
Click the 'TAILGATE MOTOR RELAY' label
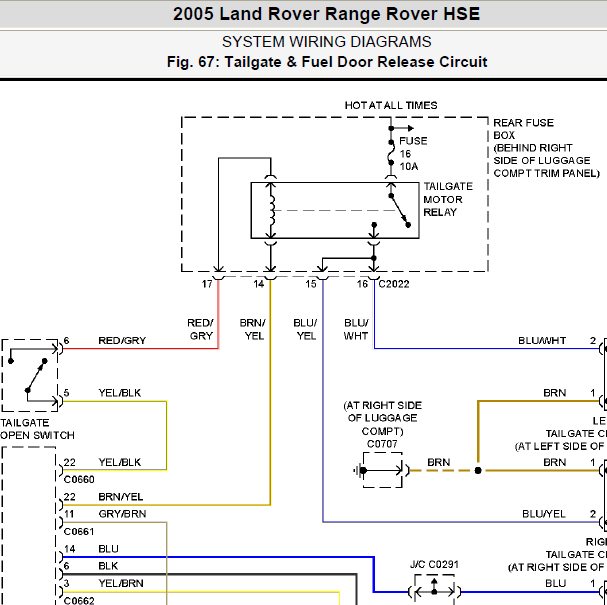point(448,199)
